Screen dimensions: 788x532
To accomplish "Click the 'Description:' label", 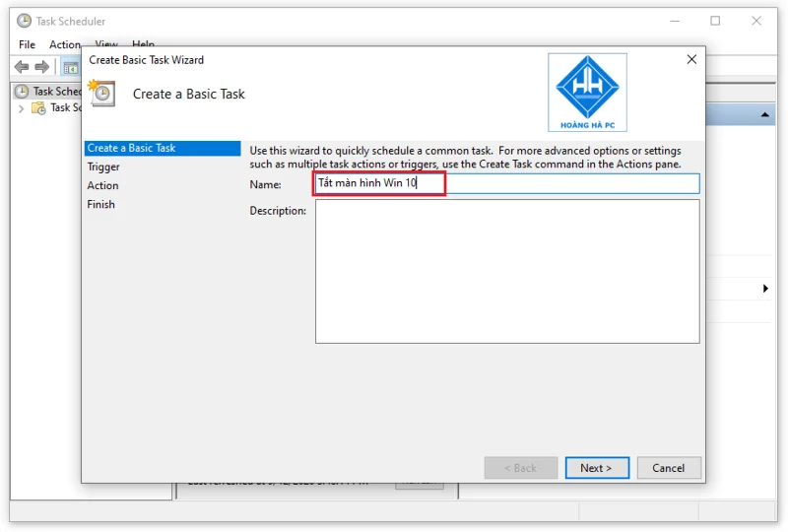I will pyautogui.click(x=278, y=211).
